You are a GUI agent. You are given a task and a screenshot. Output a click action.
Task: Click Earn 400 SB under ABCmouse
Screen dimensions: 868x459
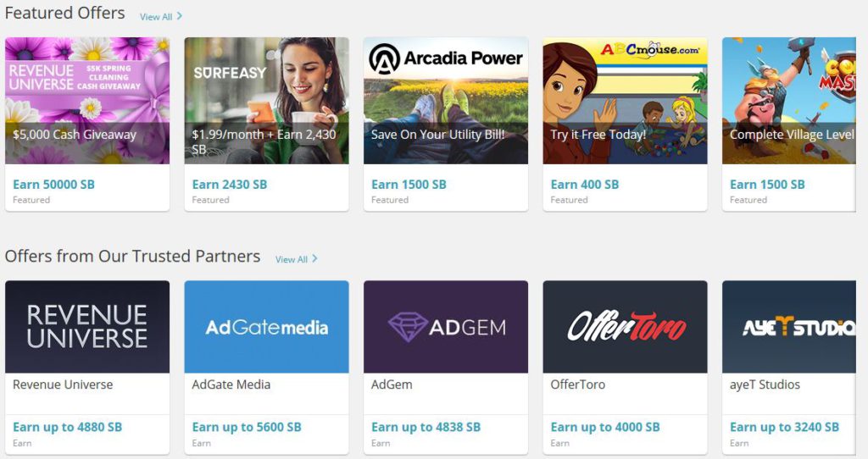click(585, 185)
